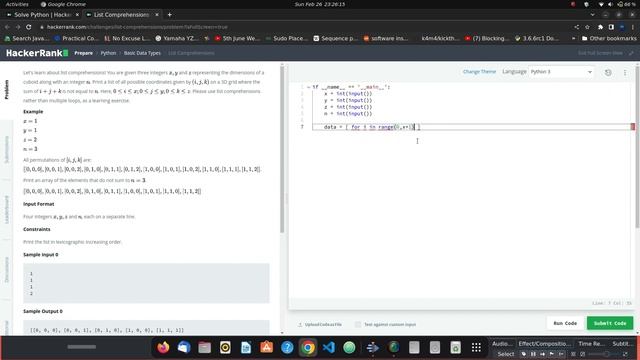The width and height of the screenshot is (640, 360).
Task: Open the Trash in the dock
Action: (x=456, y=347)
